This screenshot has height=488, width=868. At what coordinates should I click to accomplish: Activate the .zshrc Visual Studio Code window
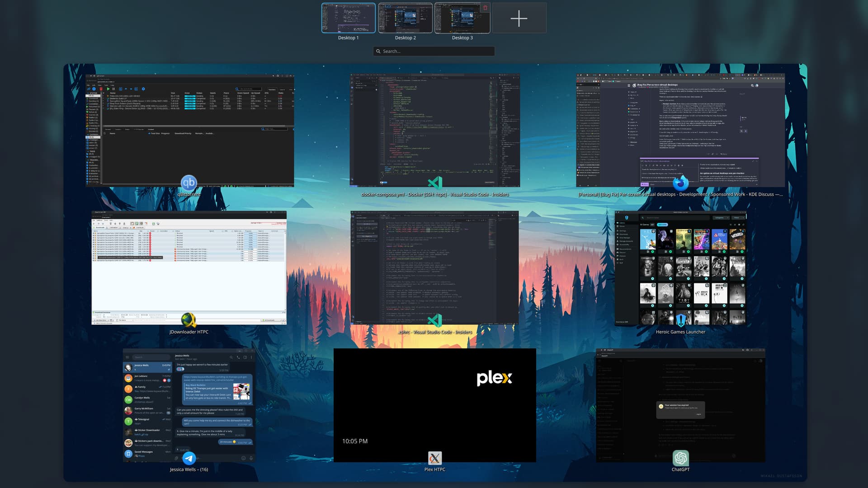click(x=434, y=267)
